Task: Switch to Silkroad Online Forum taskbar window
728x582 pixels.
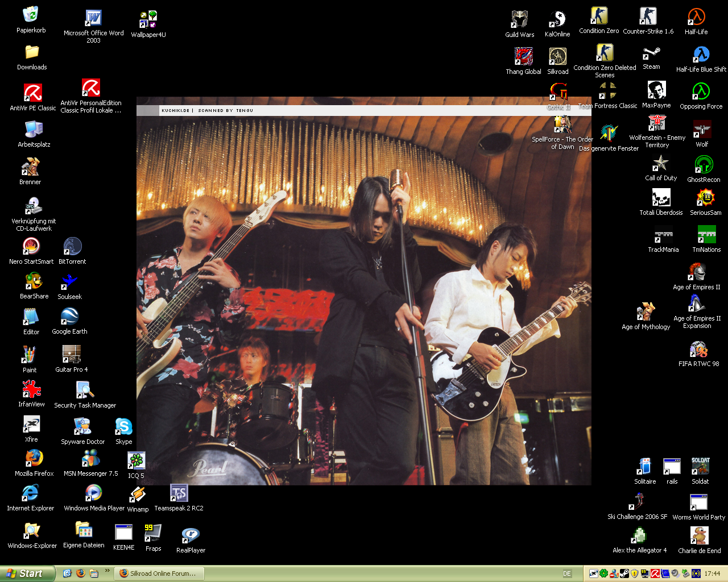Action: click(x=158, y=573)
